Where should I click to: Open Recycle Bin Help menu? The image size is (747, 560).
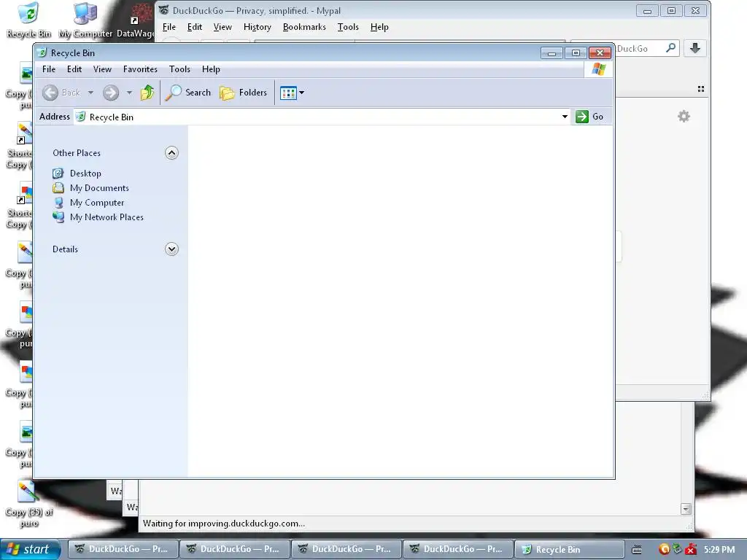211,69
